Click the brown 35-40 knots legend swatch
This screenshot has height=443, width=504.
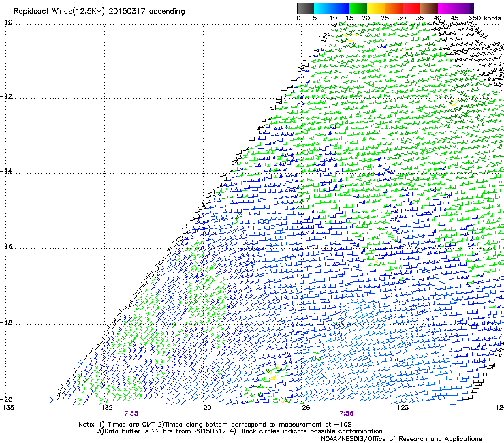pyautogui.click(x=429, y=8)
